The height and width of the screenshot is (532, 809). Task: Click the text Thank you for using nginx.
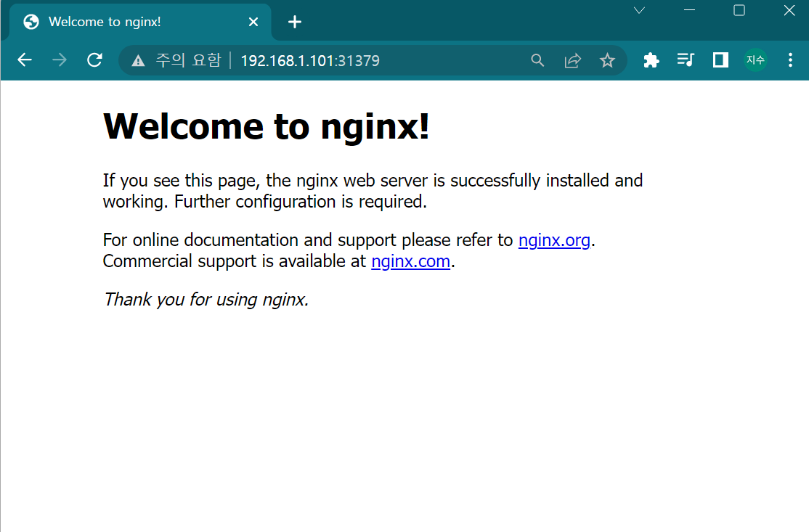(x=206, y=300)
